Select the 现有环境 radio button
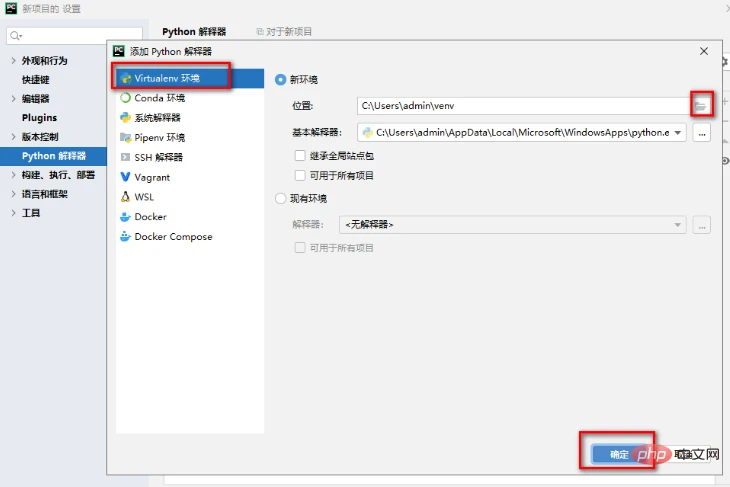Viewport: 730px width, 487px height. tap(281, 199)
